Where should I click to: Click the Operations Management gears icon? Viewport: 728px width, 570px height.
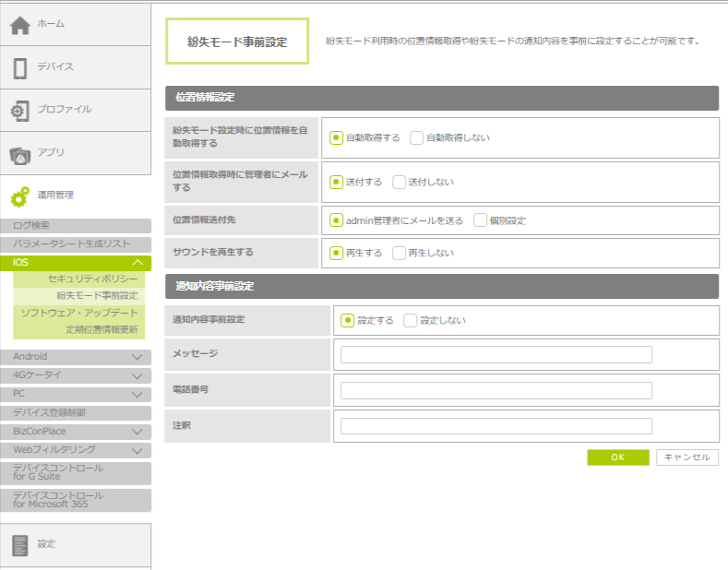pos(20,196)
